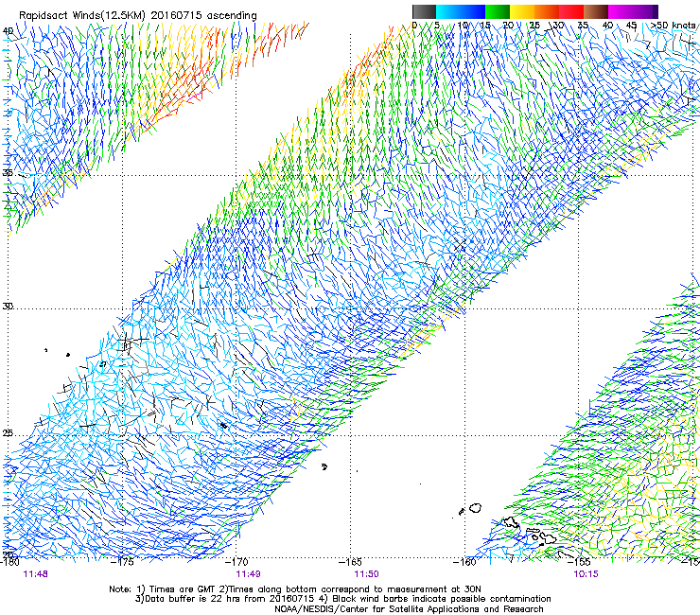700x615 pixels.
Task: Click the brown segment of the color scale
Action: 596,11
